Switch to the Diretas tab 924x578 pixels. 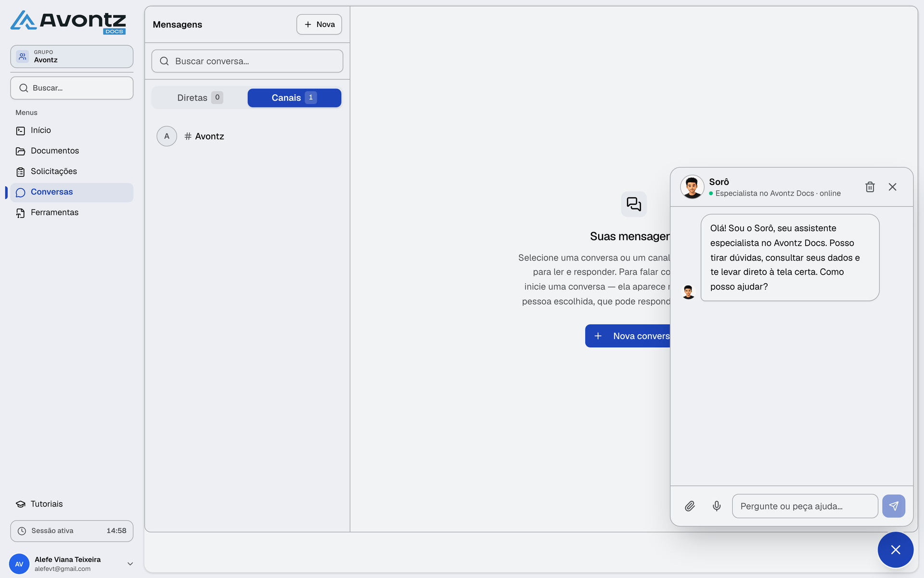200,98
